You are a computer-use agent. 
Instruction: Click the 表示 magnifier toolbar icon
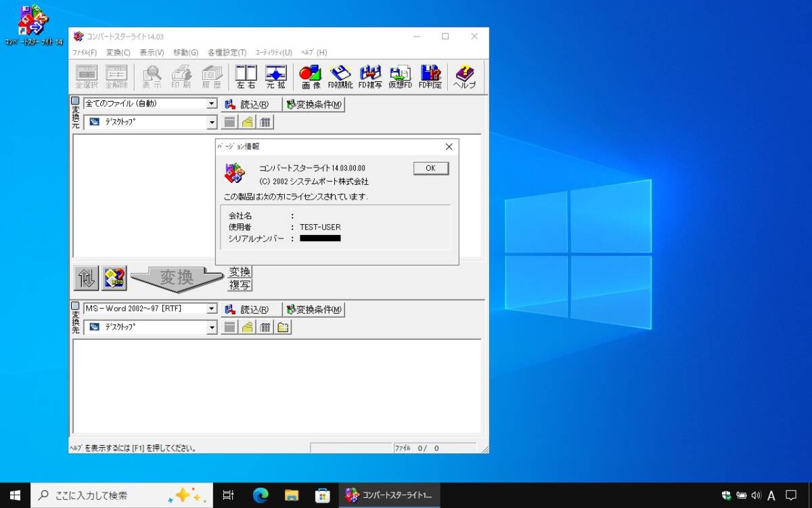pos(152,77)
